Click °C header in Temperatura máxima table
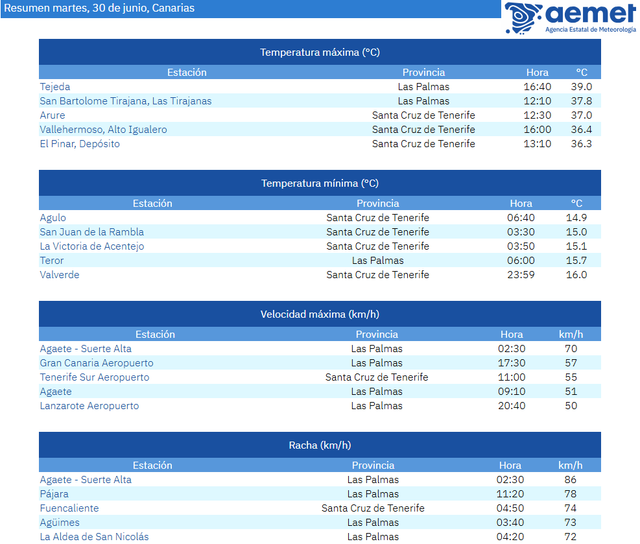 (x=582, y=72)
